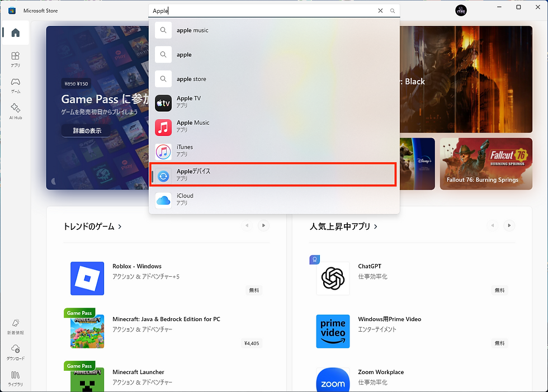Go to the previous page of trending games
The image size is (548, 392).
(247, 226)
